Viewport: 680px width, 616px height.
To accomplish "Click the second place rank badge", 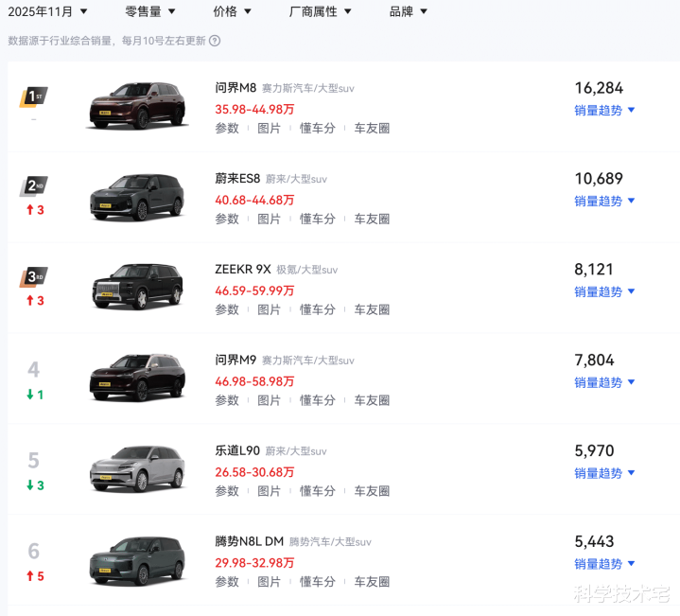I will 34,186.
